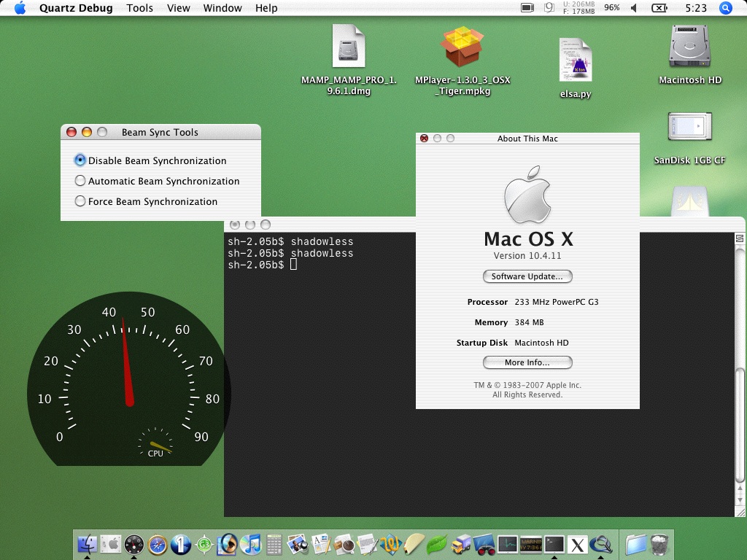Launch Calculator from the Dock
Viewport: 747px width, 560px height.
tap(274, 544)
